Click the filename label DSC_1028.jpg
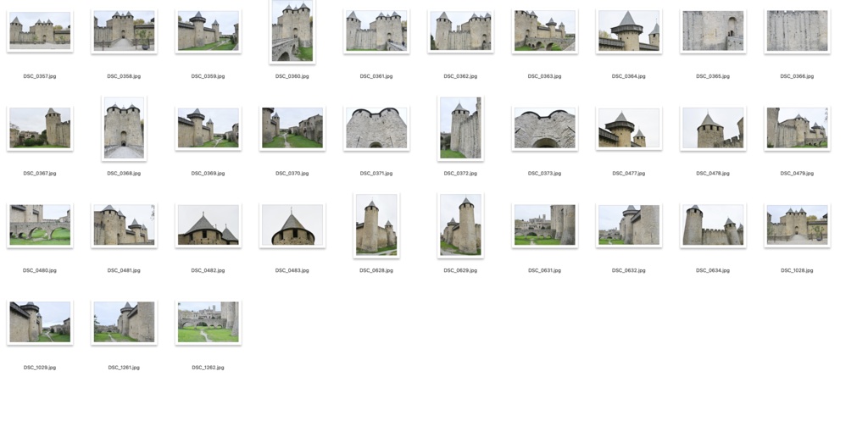 click(x=797, y=270)
